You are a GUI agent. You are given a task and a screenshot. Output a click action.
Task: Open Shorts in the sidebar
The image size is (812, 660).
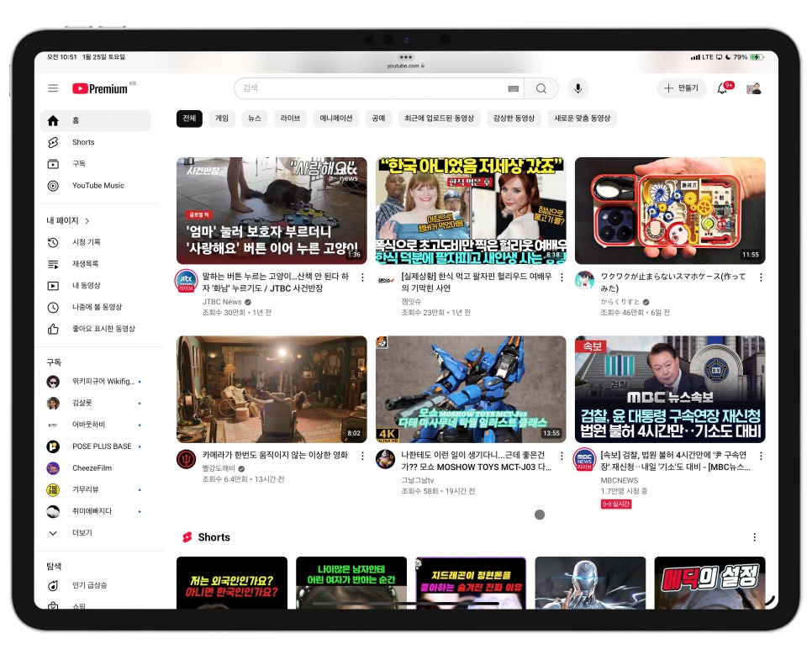95,142
